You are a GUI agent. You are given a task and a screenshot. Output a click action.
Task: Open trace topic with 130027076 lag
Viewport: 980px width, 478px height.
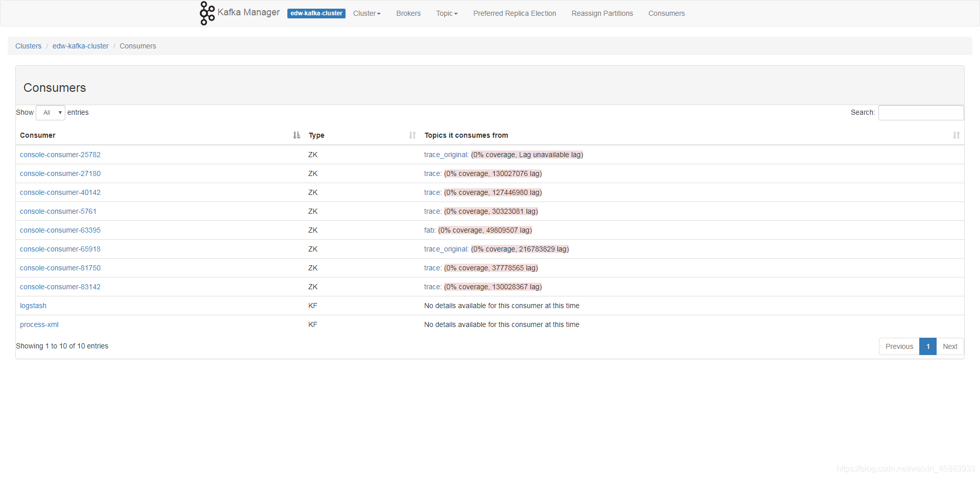pyautogui.click(x=432, y=173)
